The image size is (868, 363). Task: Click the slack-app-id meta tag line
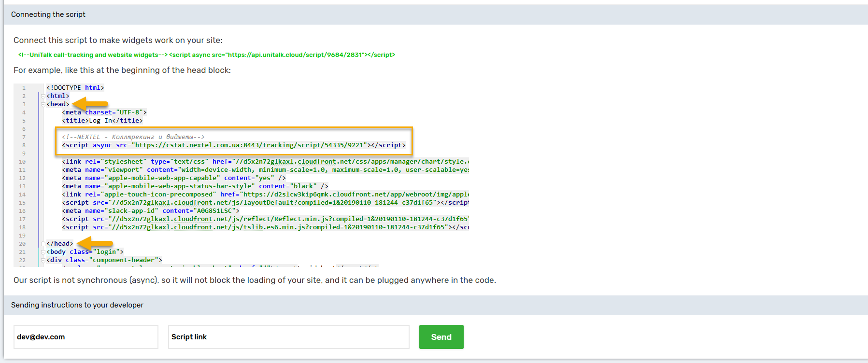point(151,211)
